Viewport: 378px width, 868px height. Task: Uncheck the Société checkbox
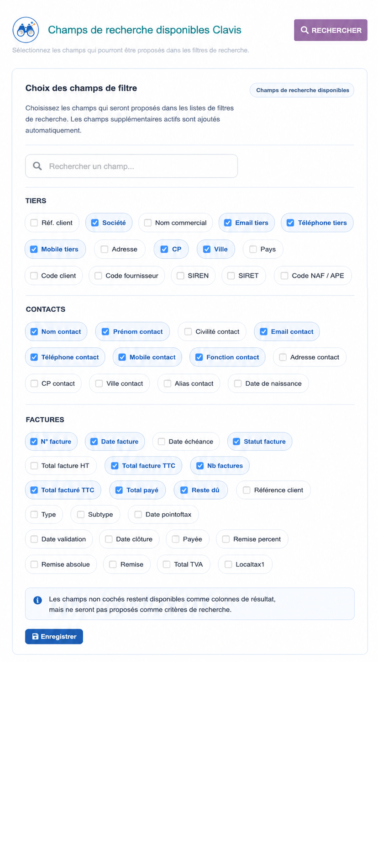(95, 223)
